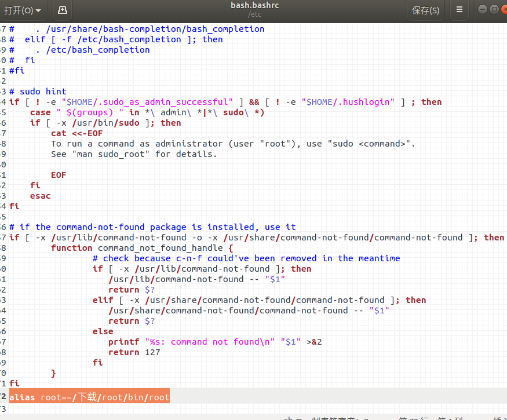
Task: Click the "See man sudo_root for details" line
Action: click(x=133, y=154)
